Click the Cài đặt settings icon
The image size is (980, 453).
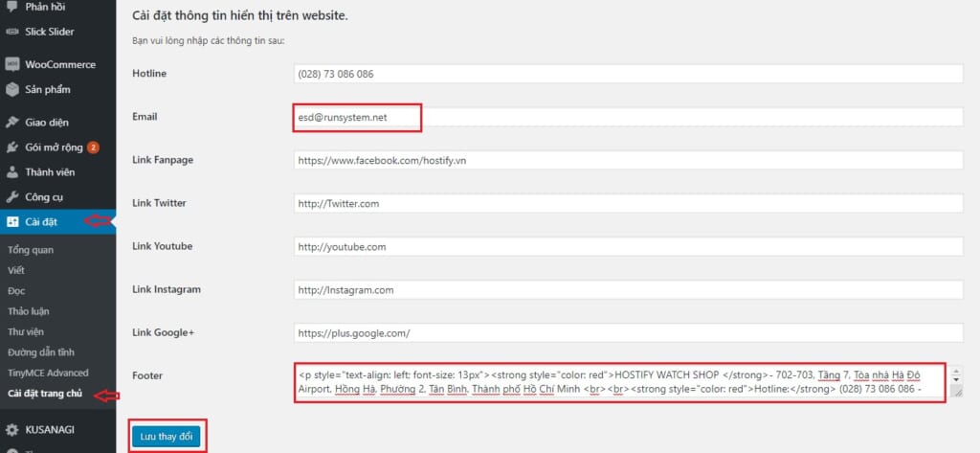(11, 221)
